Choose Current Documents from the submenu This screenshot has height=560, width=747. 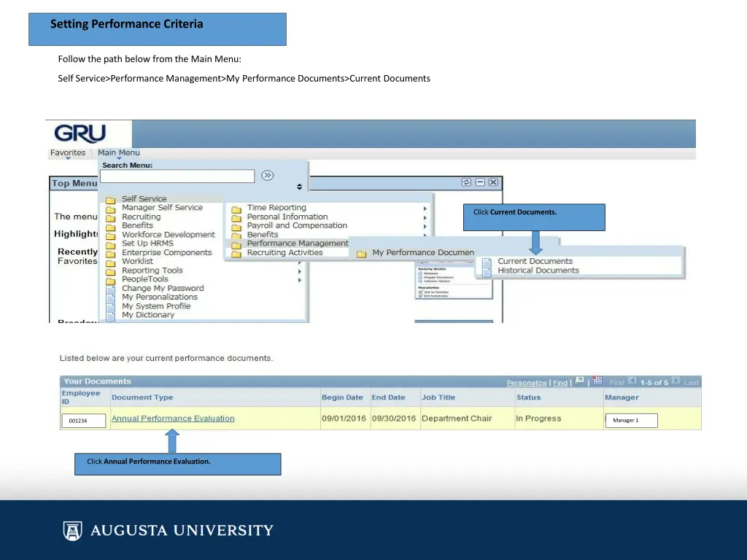tap(535, 262)
